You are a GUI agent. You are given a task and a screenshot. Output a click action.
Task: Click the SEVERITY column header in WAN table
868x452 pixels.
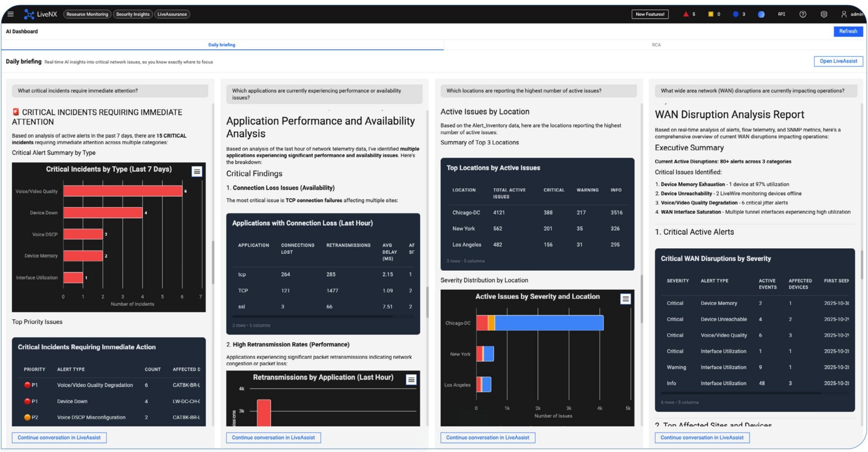pos(678,281)
